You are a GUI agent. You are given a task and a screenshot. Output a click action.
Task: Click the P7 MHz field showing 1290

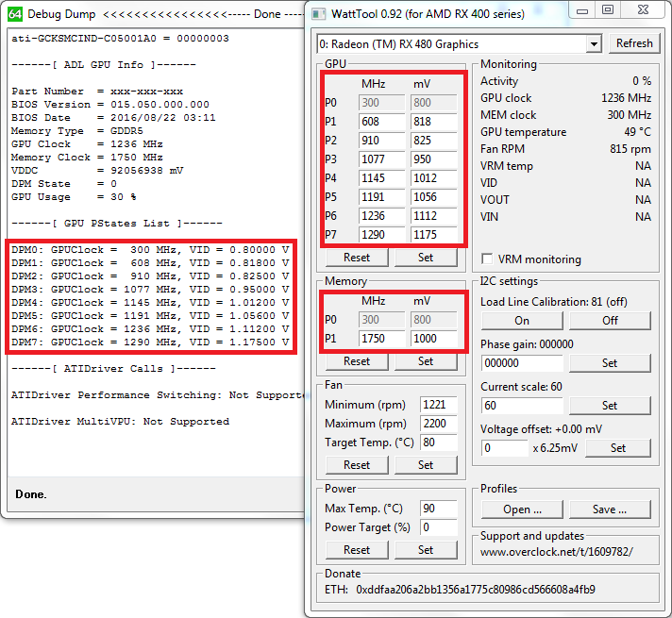pyautogui.click(x=381, y=234)
